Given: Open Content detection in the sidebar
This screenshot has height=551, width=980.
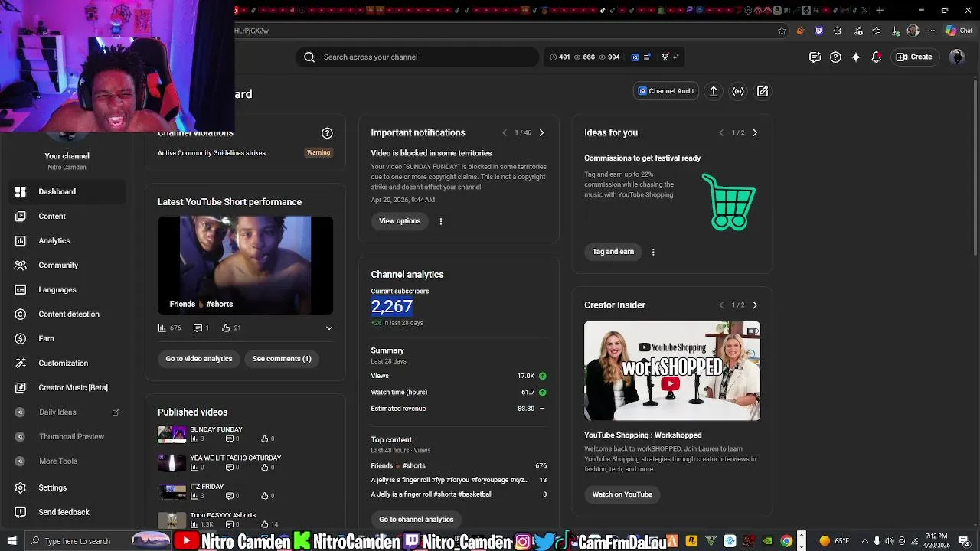Looking at the screenshot, I should point(67,315).
